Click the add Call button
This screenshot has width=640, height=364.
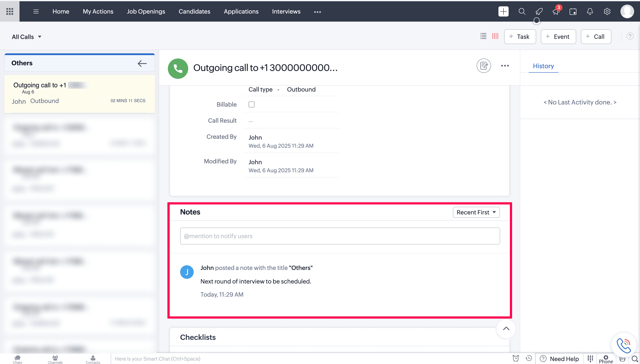(x=596, y=37)
